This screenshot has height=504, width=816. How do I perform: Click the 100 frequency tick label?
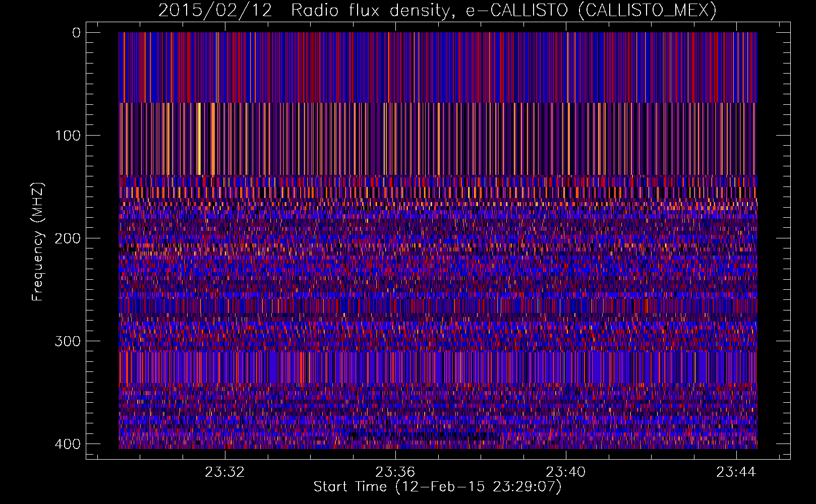[x=67, y=136]
